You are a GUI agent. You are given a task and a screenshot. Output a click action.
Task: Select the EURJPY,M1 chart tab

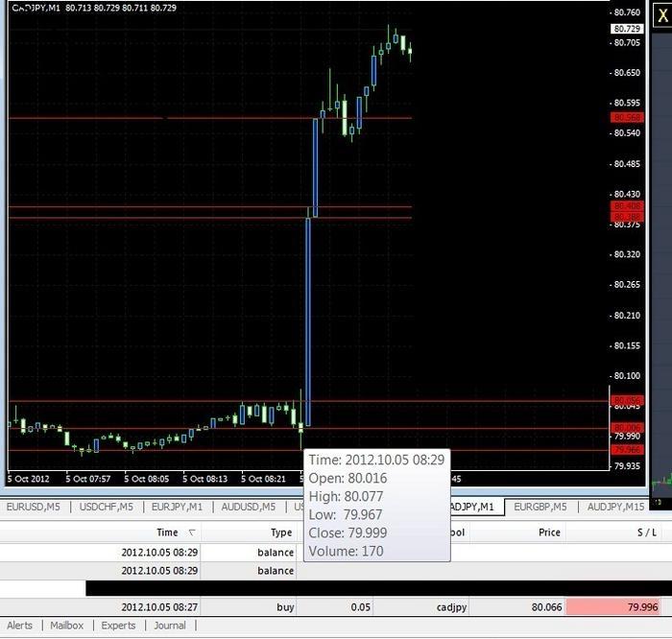tap(177, 507)
